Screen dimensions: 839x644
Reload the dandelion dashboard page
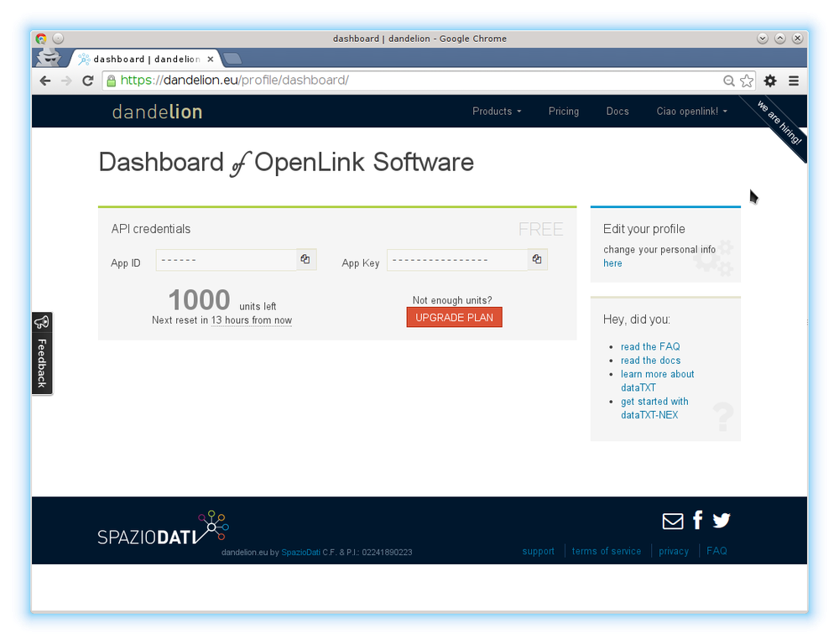[88, 80]
